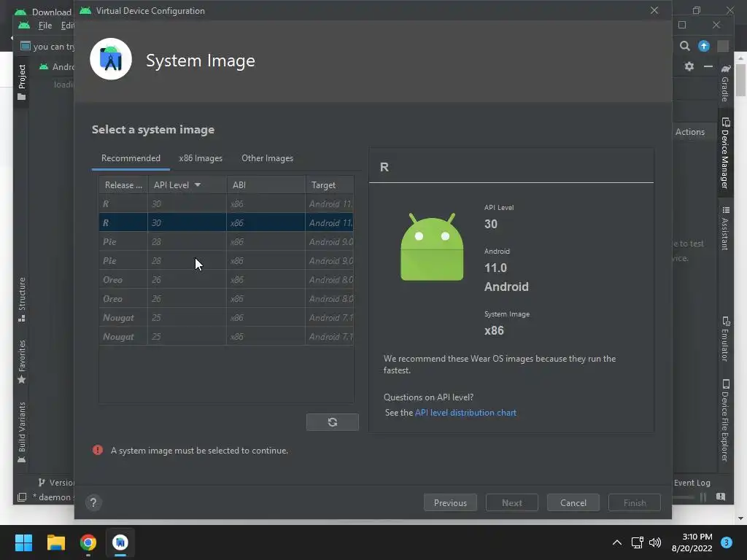Select the second Nougat API 25 row
This screenshot has height=560, width=747.
pyautogui.click(x=226, y=336)
